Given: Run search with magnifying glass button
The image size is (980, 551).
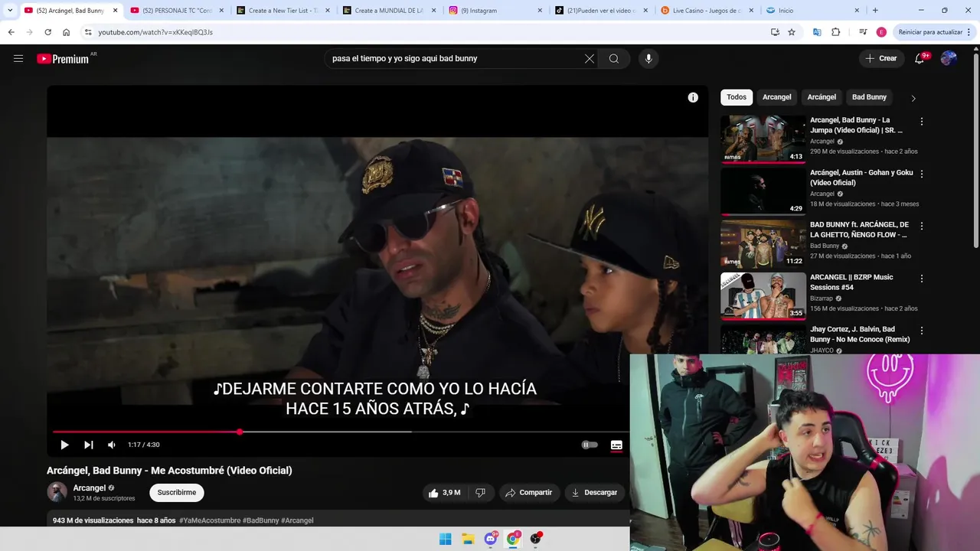Looking at the screenshot, I should [x=614, y=58].
